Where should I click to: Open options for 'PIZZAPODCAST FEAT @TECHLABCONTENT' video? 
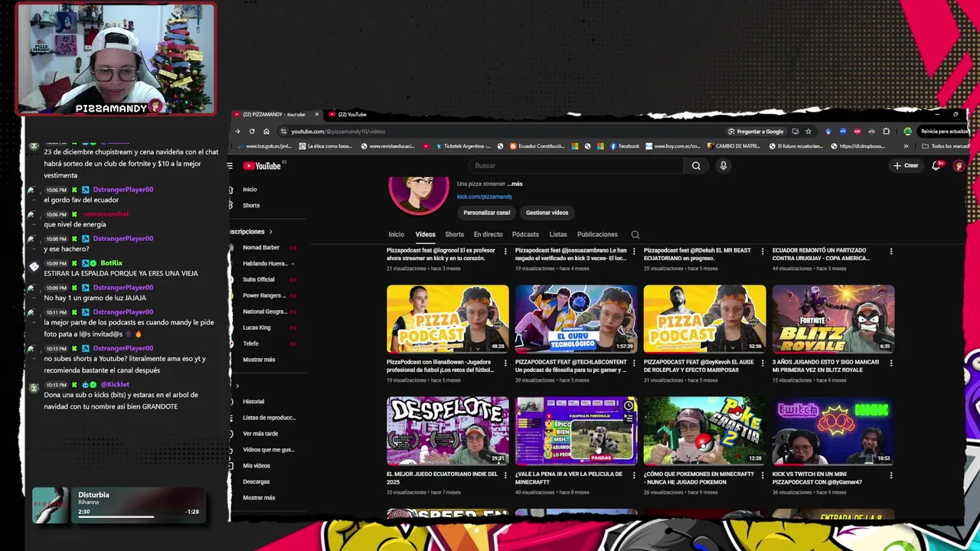634,364
